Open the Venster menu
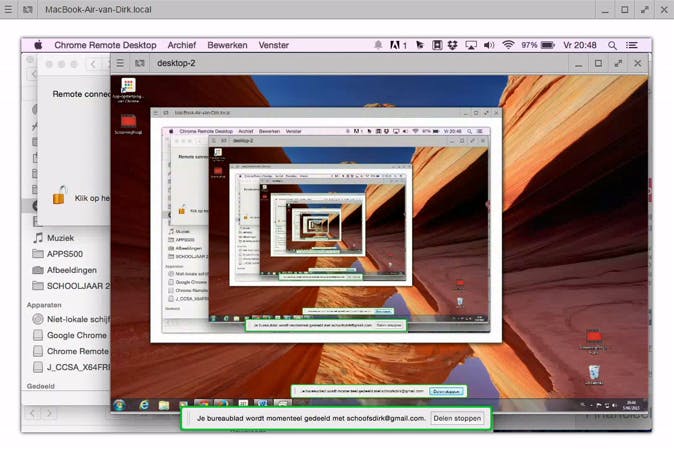The width and height of the screenshot is (674, 451). pos(273,45)
